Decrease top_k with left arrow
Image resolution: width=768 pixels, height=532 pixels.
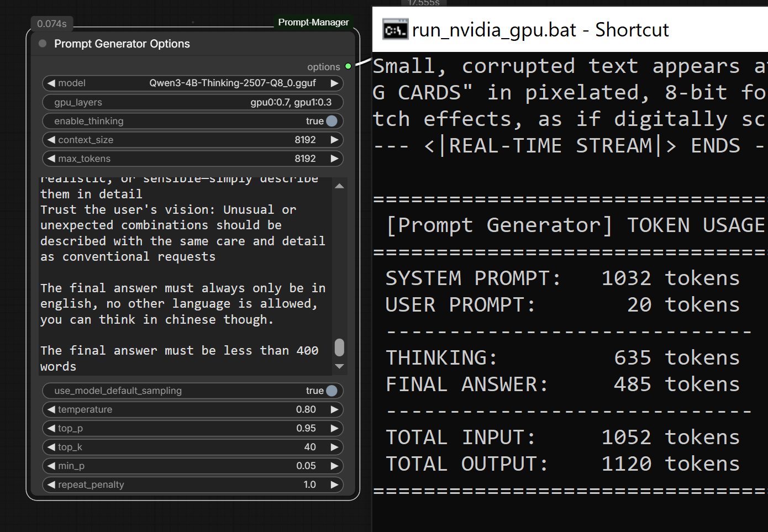[51, 447]
